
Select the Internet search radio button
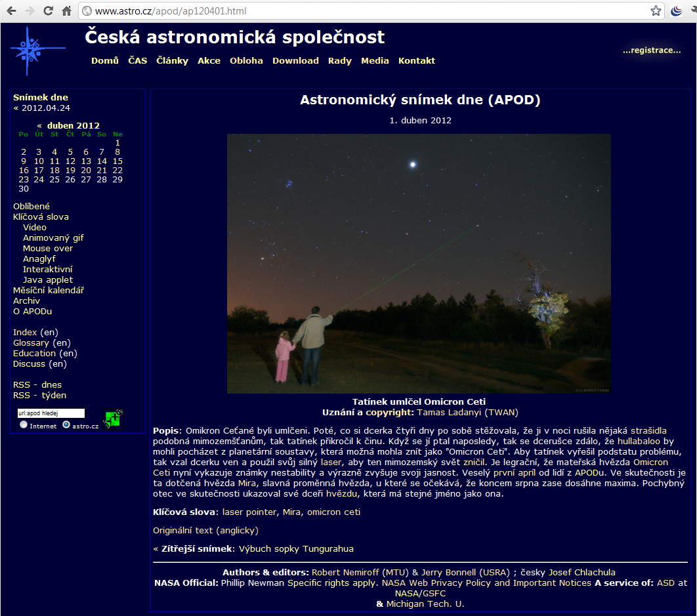[x=24, y=425]
